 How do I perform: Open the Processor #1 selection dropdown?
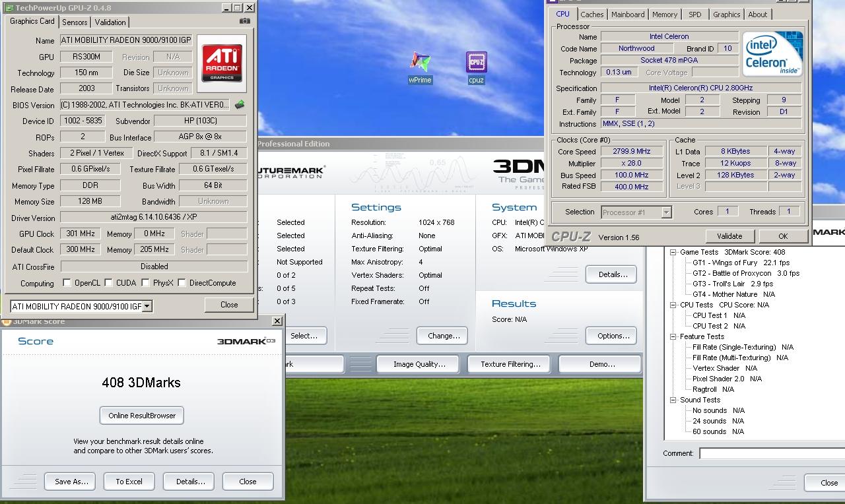[666, 212]
